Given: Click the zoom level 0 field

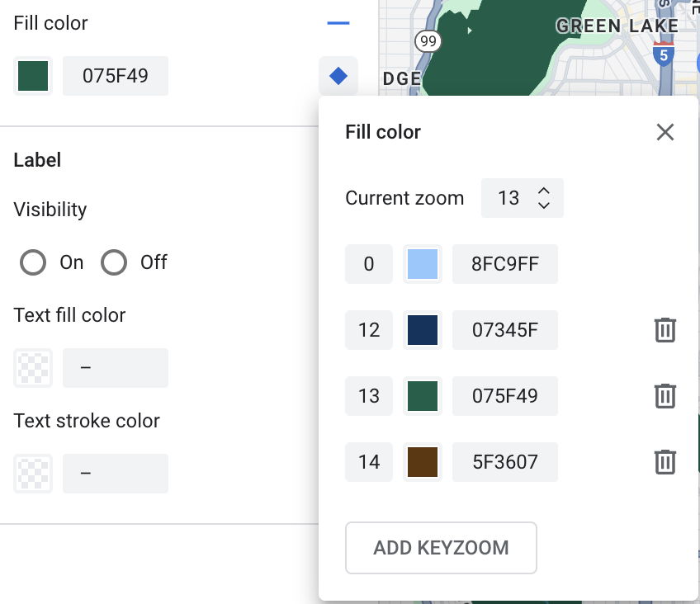Looking at the screenshot, I should [x=369, y=264].
